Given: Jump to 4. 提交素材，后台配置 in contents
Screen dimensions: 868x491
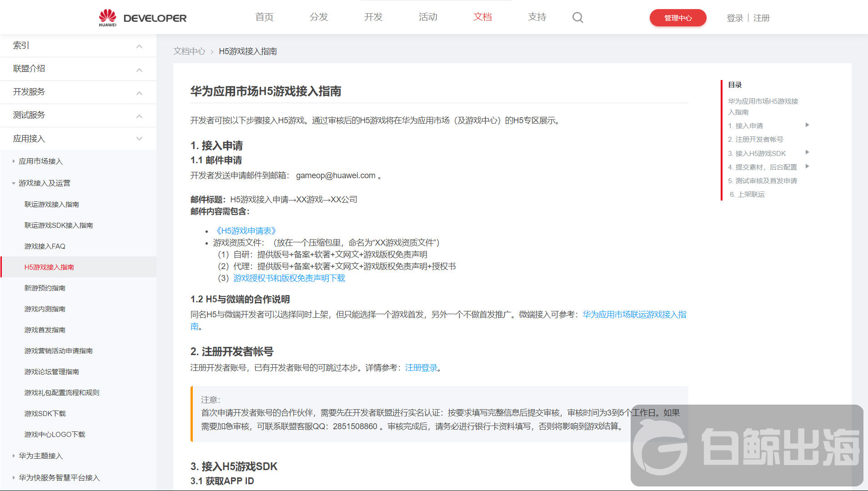Looking at the screenshot, I should (763, 167).
